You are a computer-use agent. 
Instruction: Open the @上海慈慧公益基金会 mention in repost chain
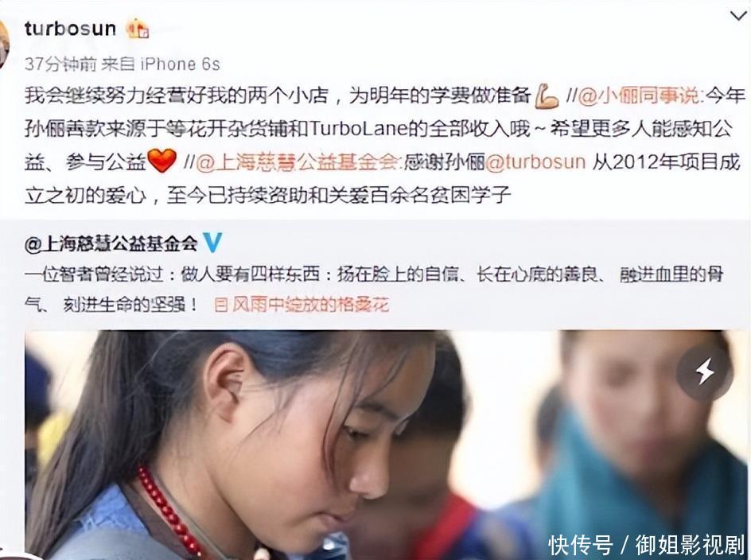297,162
